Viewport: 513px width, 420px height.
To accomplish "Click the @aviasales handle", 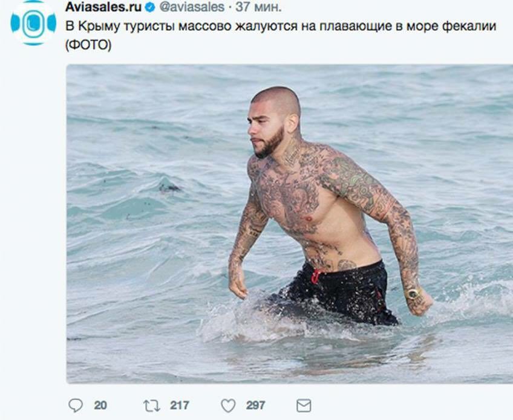I will point(192,7).
